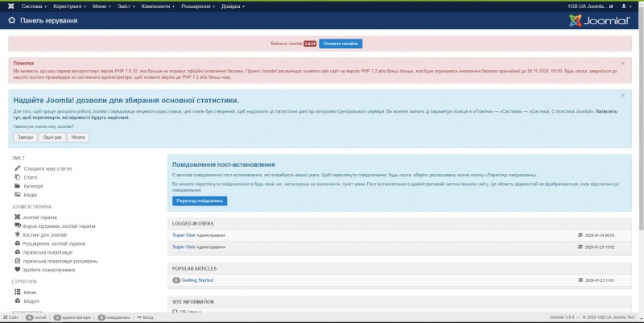Click the POPULAR ARTICLES heading
The height and width of the screenshot is (323, 644).
click(x=194, y=269)
